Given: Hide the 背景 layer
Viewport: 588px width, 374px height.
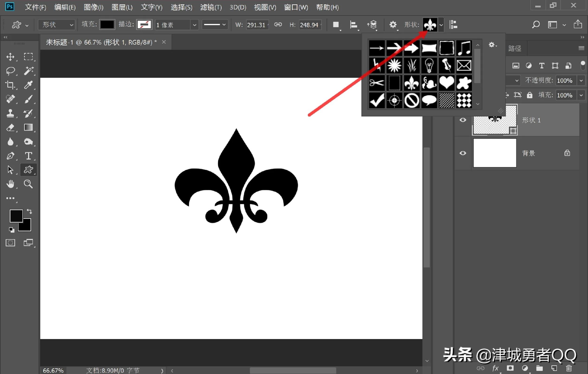Looking at the screenshot, I should point(463,153).
